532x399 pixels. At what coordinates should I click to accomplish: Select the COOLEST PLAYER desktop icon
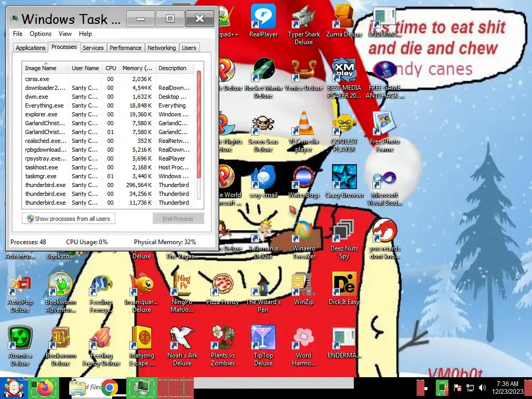344,132
